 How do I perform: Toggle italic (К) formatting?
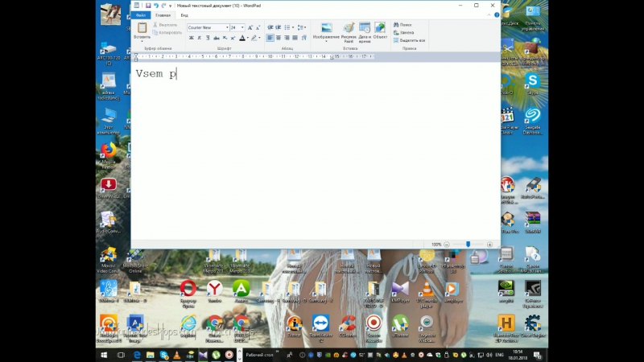point(200,38)
